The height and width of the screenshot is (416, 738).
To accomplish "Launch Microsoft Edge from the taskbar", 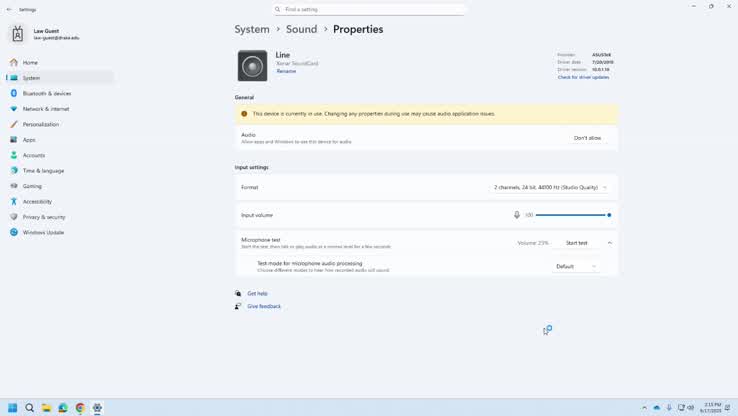I will pyautogui.click(x=63, y=408).
